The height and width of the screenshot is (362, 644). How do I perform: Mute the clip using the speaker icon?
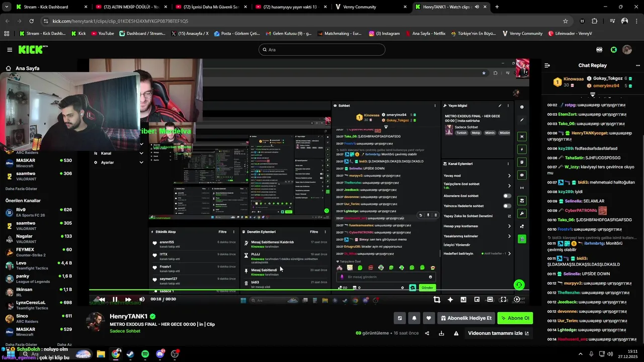[142, 299]
